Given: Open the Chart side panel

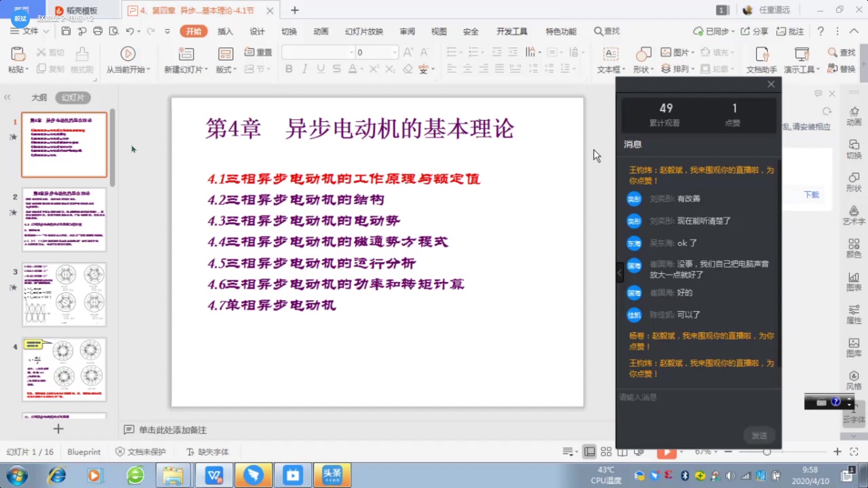Looking at the screenshot, I should click(x=854, y=281).
